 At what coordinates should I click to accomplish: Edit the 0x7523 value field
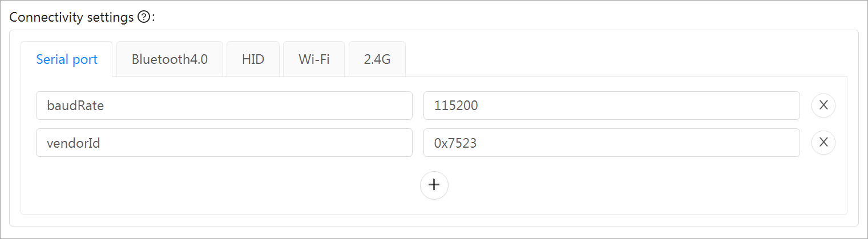(x=612, y=143)
